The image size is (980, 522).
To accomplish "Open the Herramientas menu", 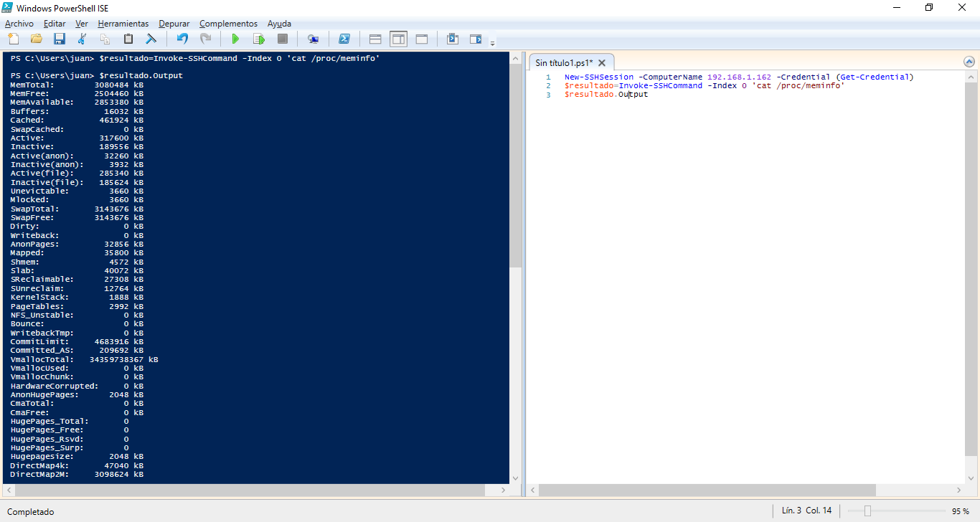I will pos(123,24).
